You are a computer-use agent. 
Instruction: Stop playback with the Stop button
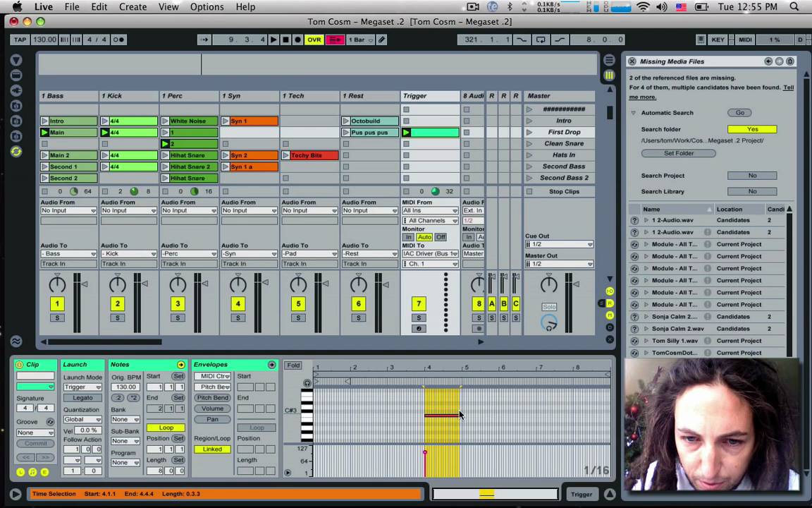[285, 40]
